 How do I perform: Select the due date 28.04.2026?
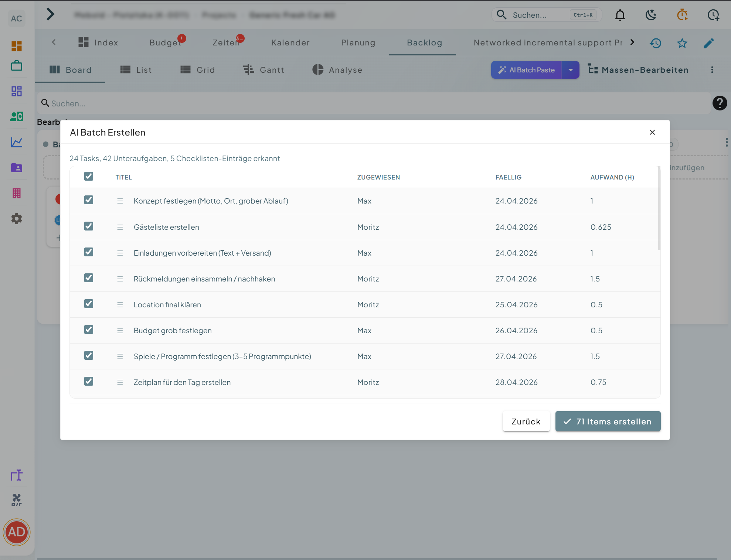click(x=516, y=382)
